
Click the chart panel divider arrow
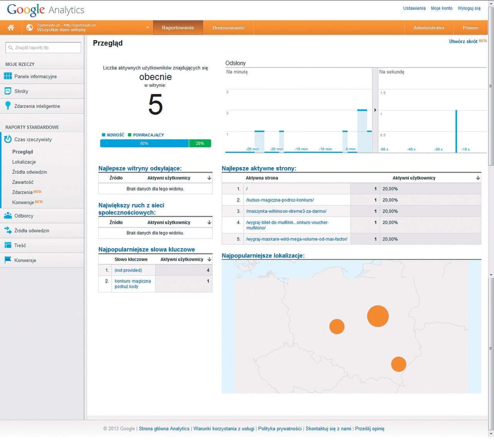[375, 110]
